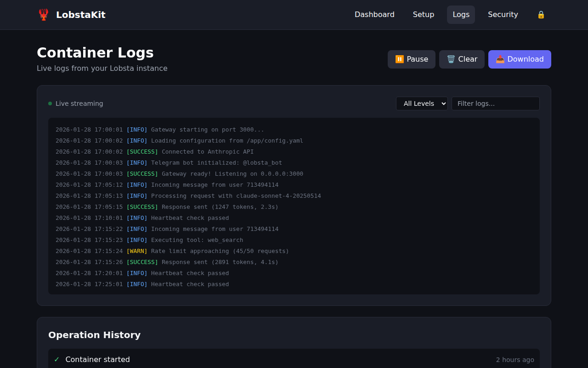Click the green checkmark beside Container started

(x=57, y=359)
